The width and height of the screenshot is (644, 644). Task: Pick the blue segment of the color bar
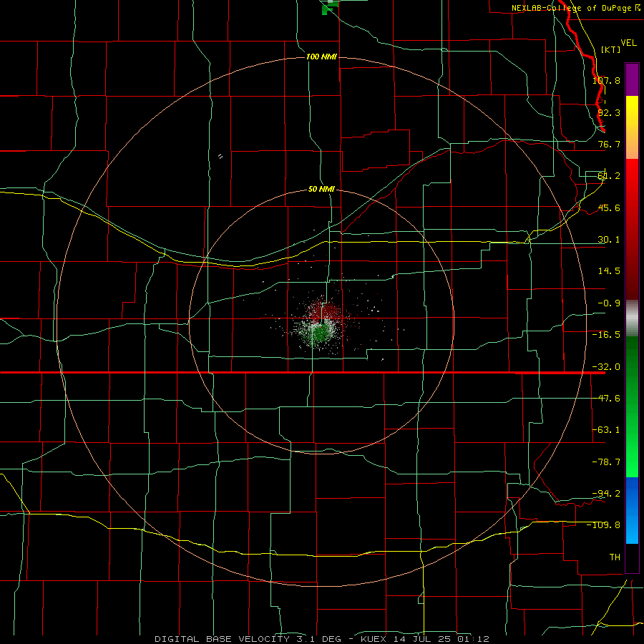632,510
